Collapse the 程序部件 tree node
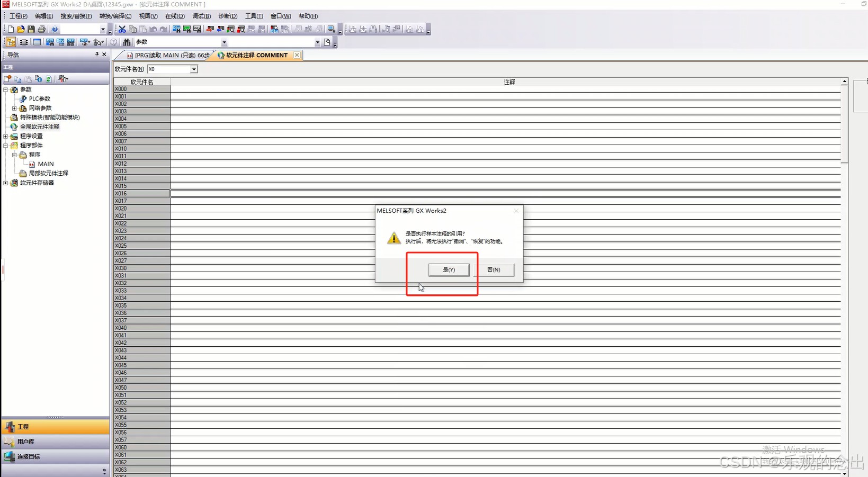The image size is (868, 477). tap(6, 145)
